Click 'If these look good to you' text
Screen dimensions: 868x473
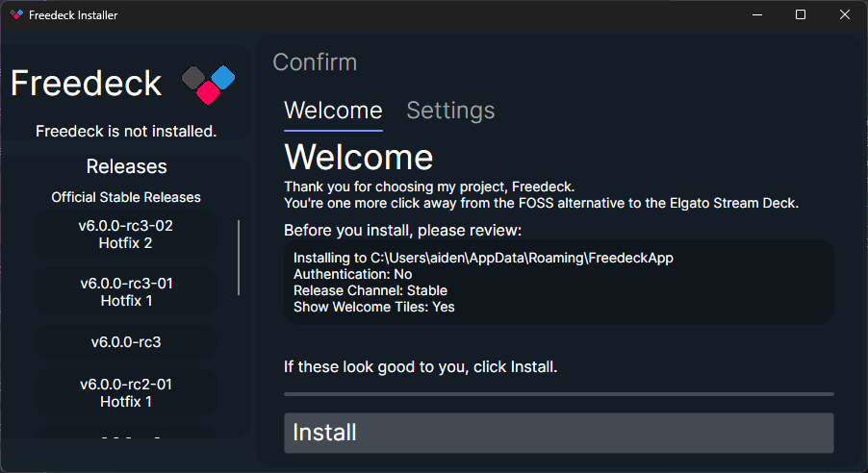coord(421,367)
